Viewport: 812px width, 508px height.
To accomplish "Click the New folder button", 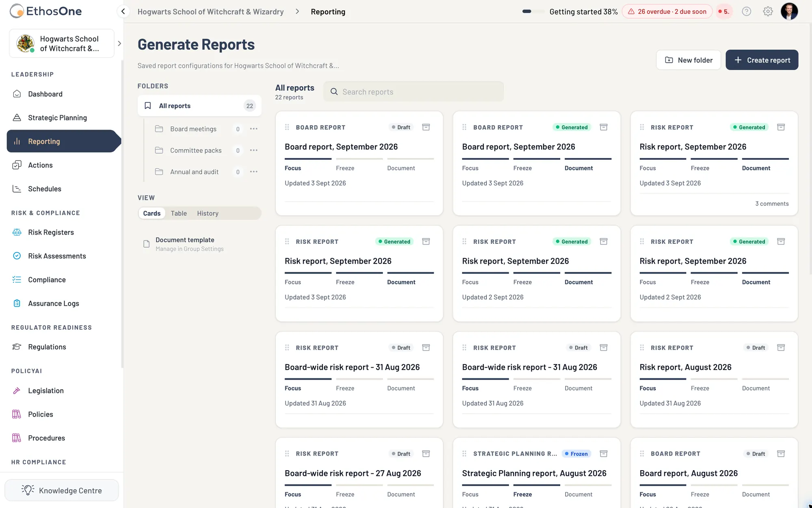I will 689,60.
